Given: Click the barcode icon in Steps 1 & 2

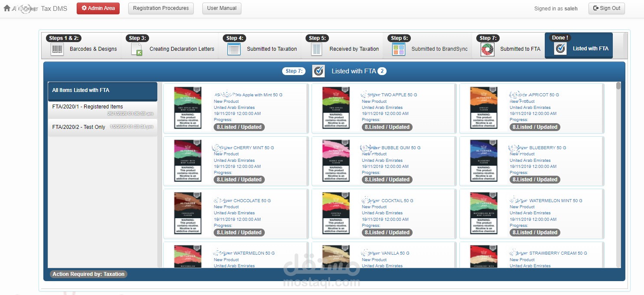Looking at the screenshot, I should (x=57, y=49).
